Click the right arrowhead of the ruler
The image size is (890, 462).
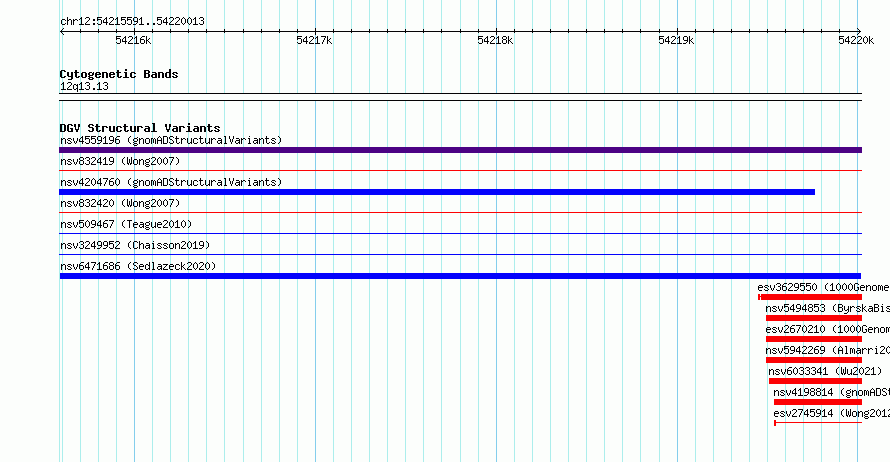point(859,31)
